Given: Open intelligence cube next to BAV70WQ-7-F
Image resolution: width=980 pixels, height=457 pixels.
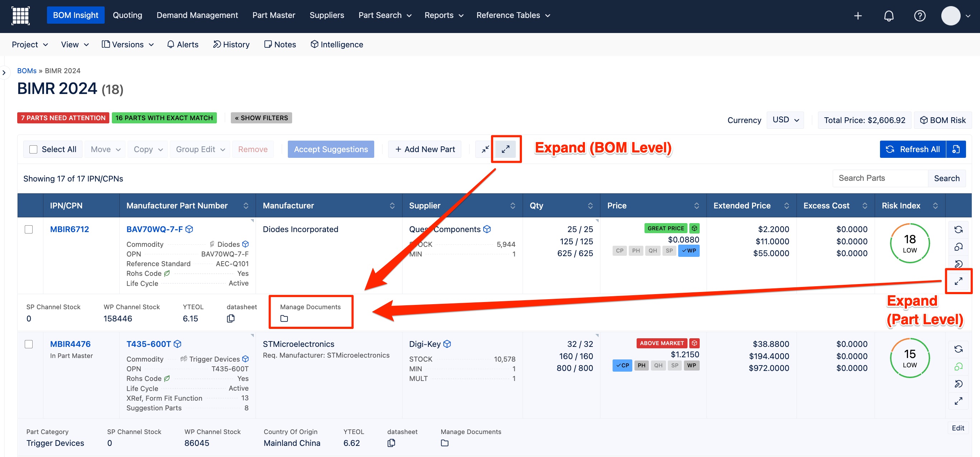Looking at the screenshot, I should pos(189,229).
